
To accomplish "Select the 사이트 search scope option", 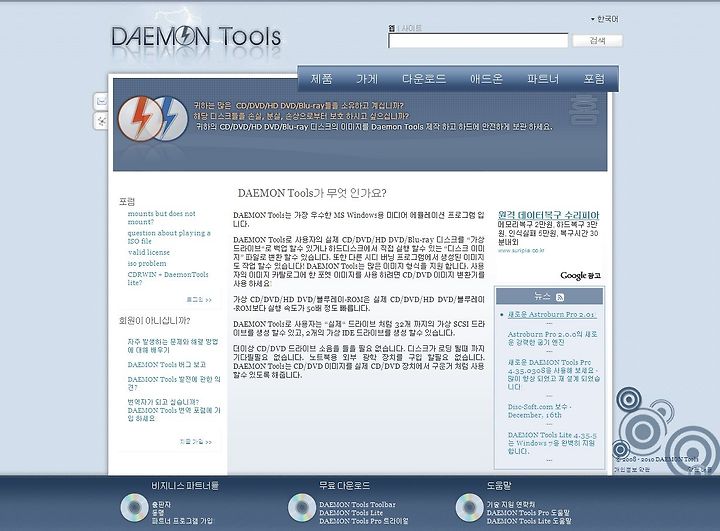I will [411, 28].
